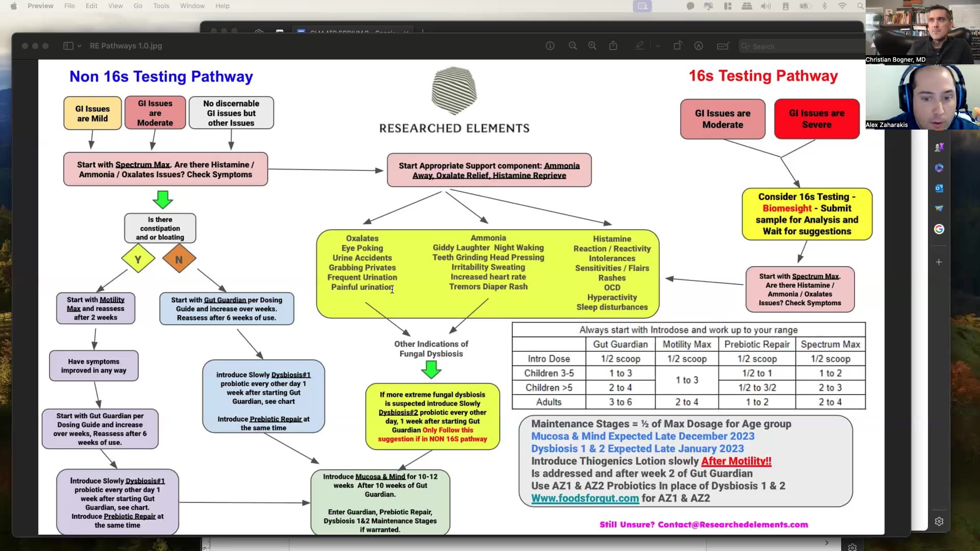Image resolution: width=980 pixels, height=551 pixels.
Task: Toggle sound volume menu bar icon
Action: pos(766,6)
